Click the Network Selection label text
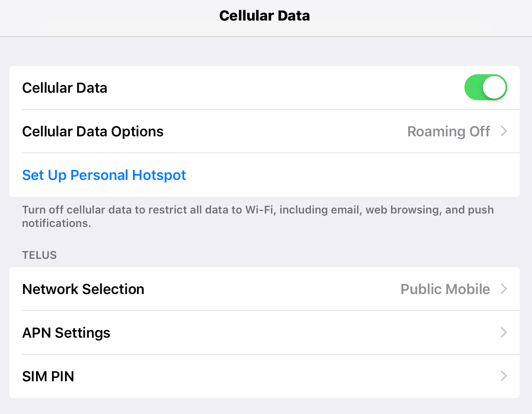This screenshot has height=414, width=532. tap(83, 289)
